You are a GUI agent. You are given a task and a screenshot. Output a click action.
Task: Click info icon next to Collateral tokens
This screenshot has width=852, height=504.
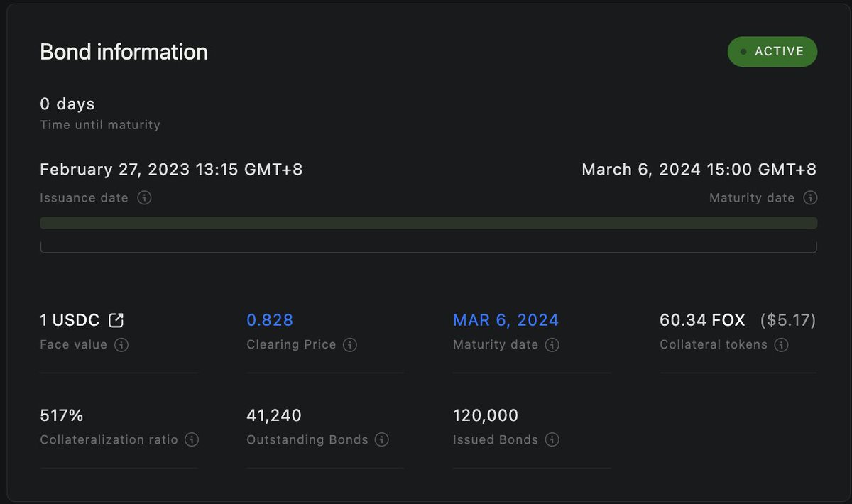[x=781, y=345]
